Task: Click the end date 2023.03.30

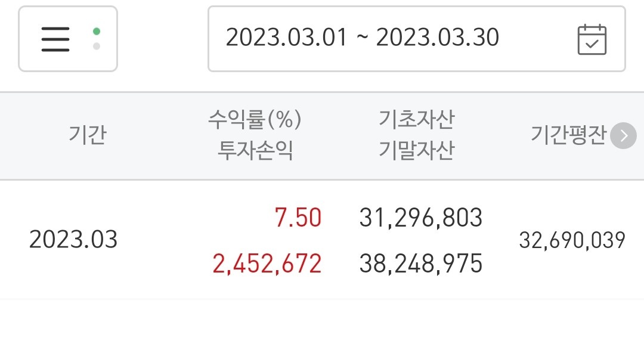Action: pyautogui.click(x=438, y=38)
